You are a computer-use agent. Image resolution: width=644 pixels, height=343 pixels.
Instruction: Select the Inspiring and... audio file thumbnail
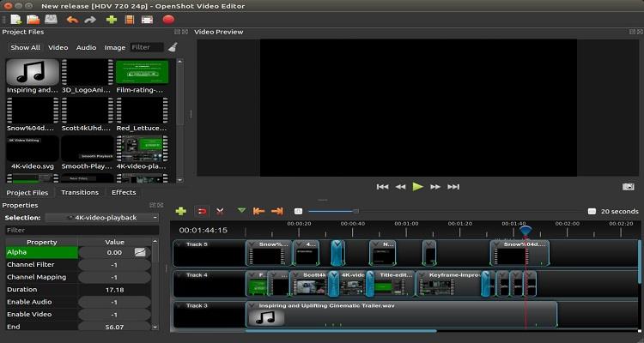pos(33,72)
